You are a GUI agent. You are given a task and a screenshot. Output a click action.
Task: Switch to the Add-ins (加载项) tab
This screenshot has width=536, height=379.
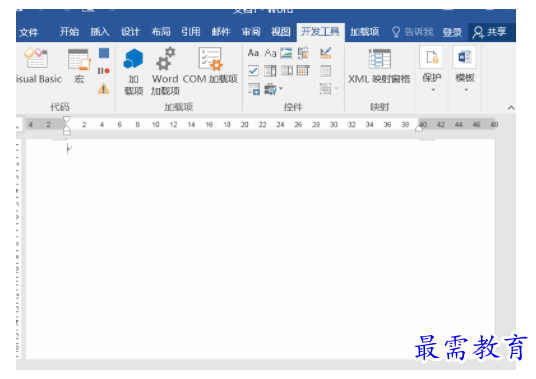pos(364,32)
